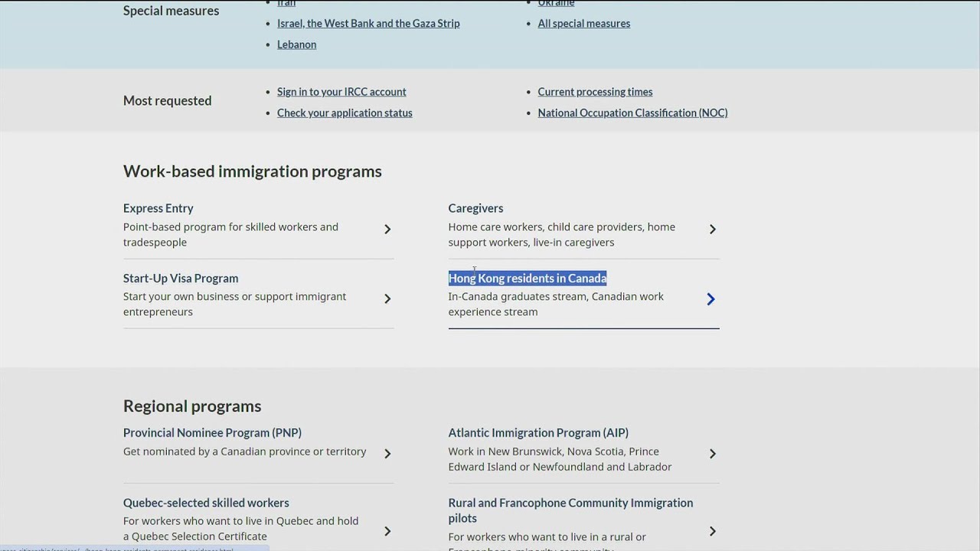Open Provincial Nominee Program (PNP) heading
This screenshot has width=980, height=551.
[212, 432]
